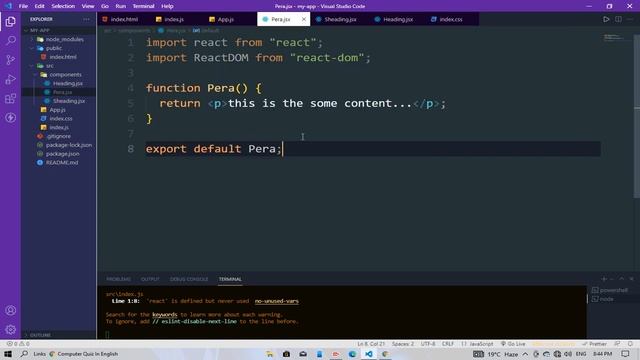Open the Accounts icon in activity bar

point(11,310)
